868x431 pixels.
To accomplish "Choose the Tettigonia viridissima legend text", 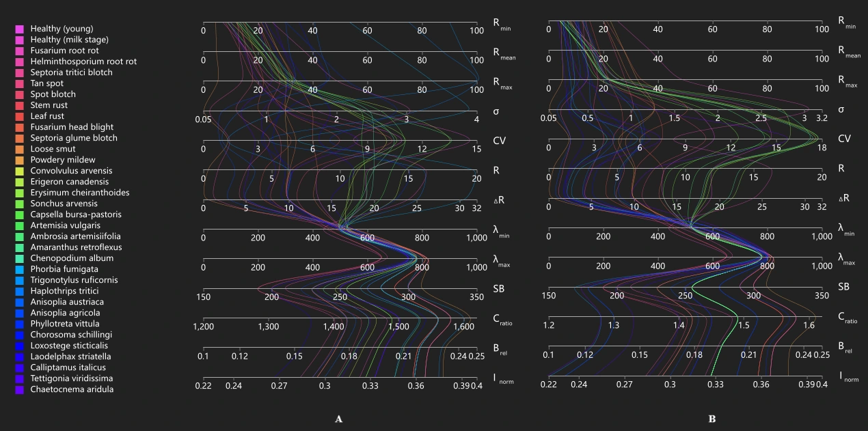I will (72, 378).
